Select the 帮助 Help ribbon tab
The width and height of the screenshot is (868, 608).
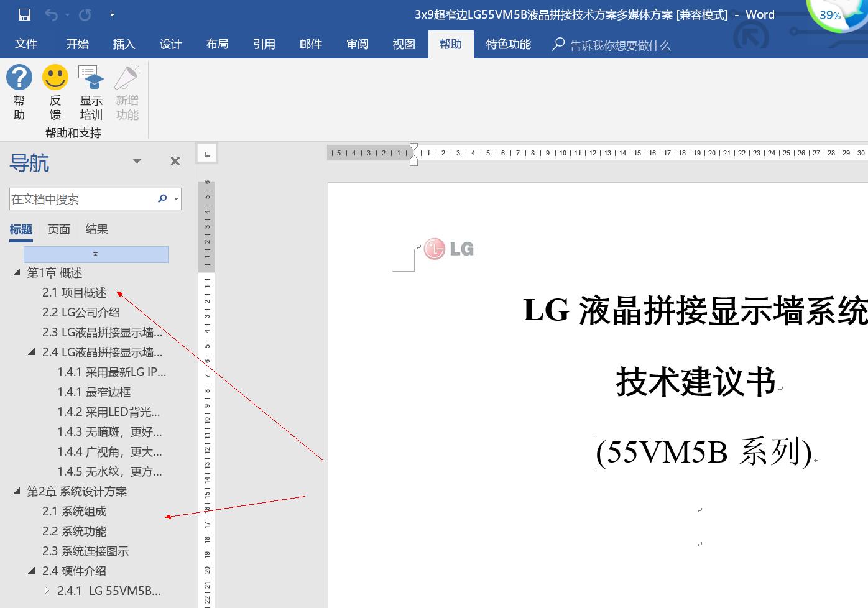[x=451, y=44]
